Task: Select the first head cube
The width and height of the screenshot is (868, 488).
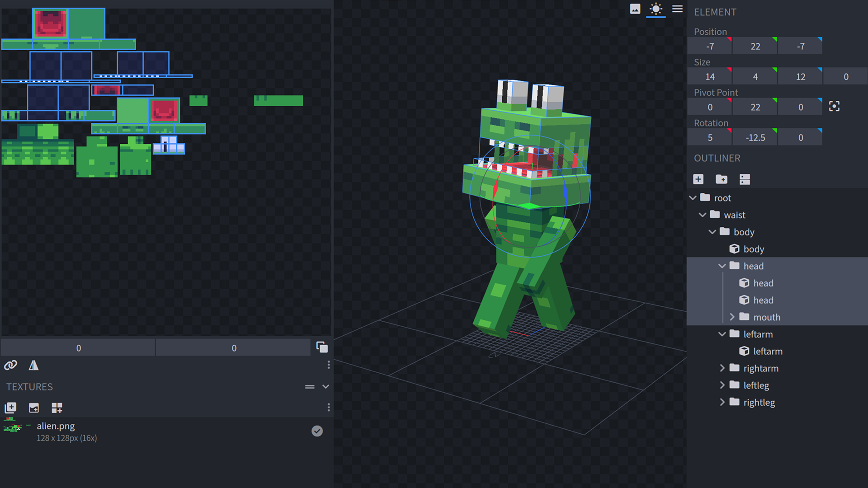Action: [x=777, y=283]
